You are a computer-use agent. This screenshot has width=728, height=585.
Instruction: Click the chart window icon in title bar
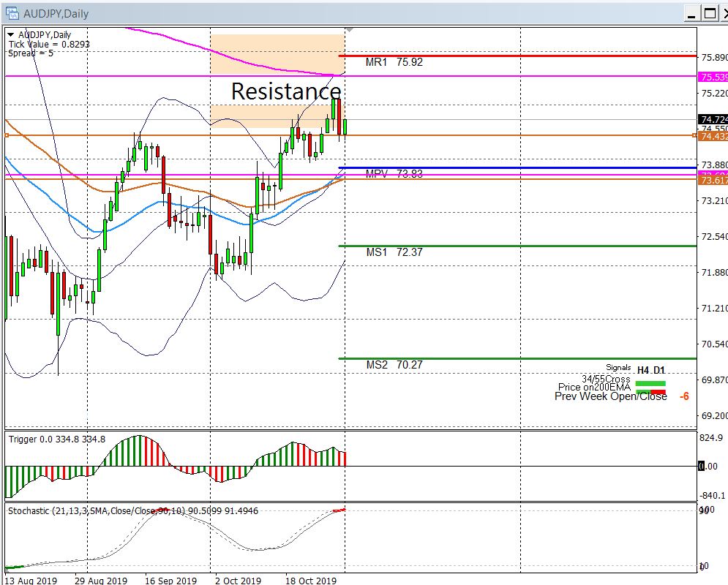[12, 13]
